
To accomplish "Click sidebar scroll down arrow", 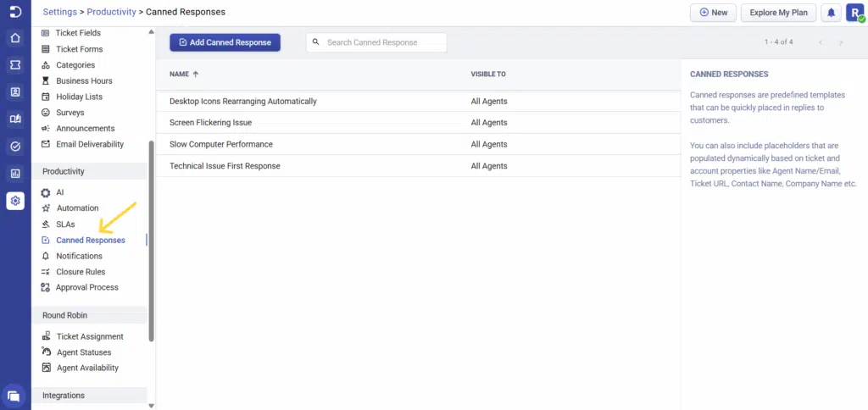I will coord(152,406).
